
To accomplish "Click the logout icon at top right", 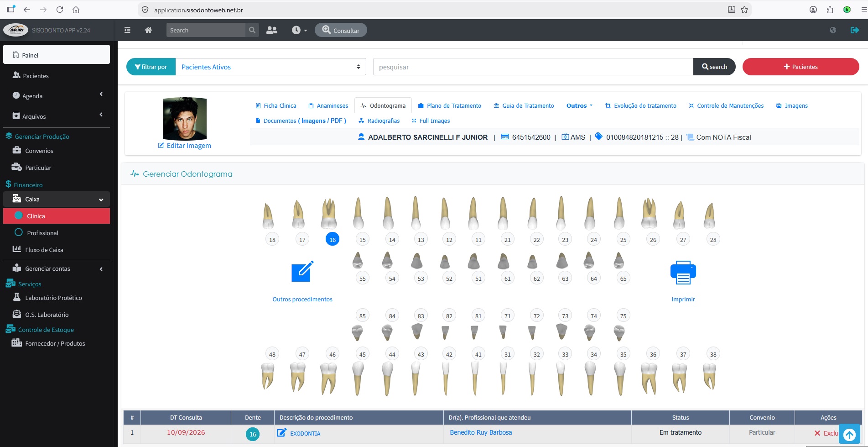I will pyautogui.click(x=855, y=30).
